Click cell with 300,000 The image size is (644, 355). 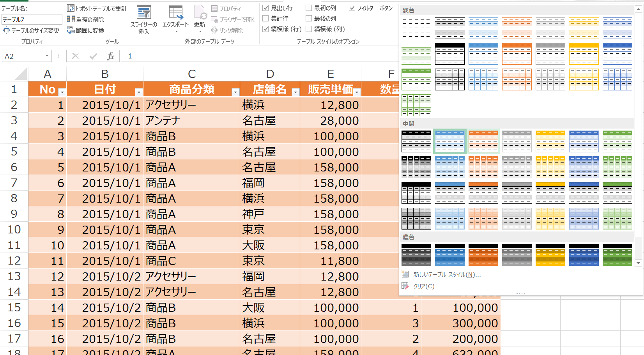(461, 323)
